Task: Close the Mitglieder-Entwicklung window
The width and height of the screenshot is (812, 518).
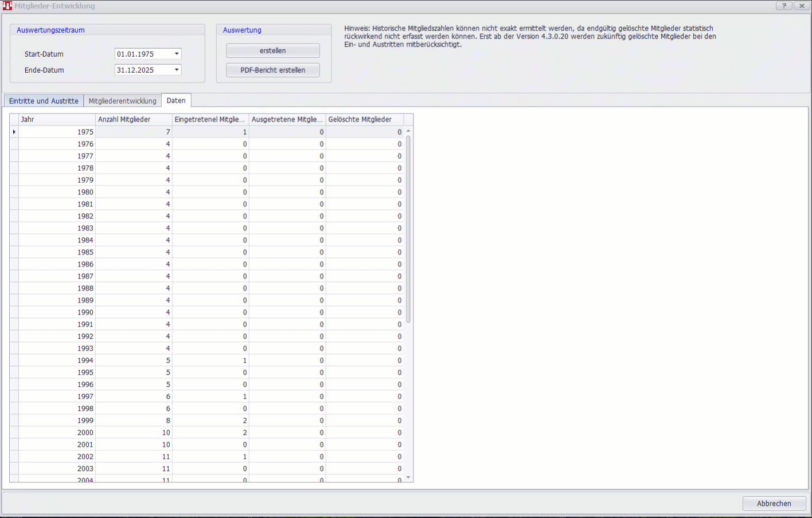Action: coord(802,6)
